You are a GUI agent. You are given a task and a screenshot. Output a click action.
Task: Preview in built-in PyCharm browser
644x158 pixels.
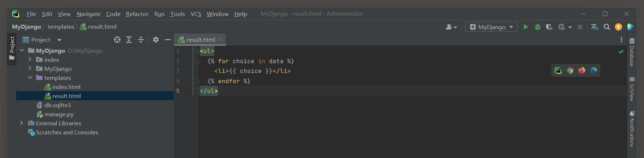(x=558, y=70)
